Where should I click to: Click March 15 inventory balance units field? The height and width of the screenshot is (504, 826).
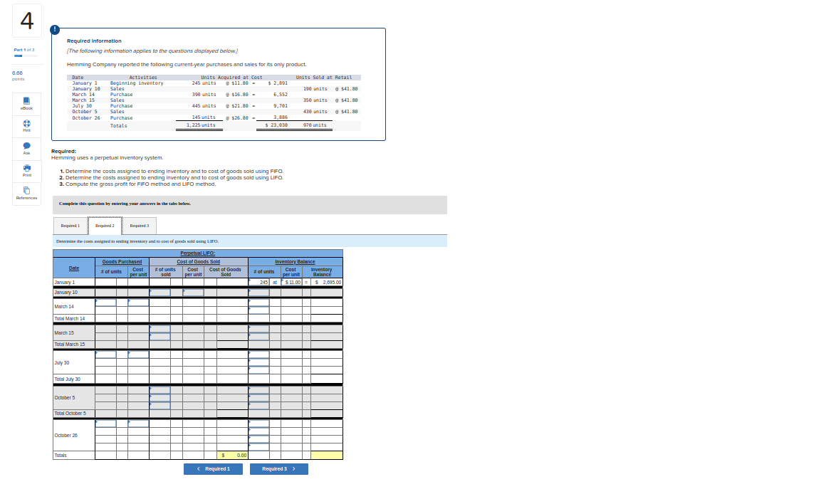pyautogui.click(x=258, y=329)
